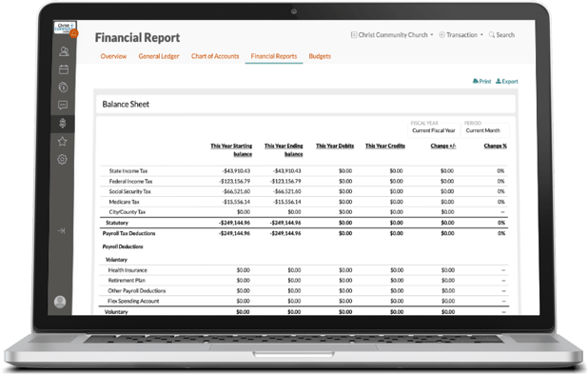The height and width of the screenshot is (374, 588).
Task: Open the Period Current Month selector
Action: 485,130
